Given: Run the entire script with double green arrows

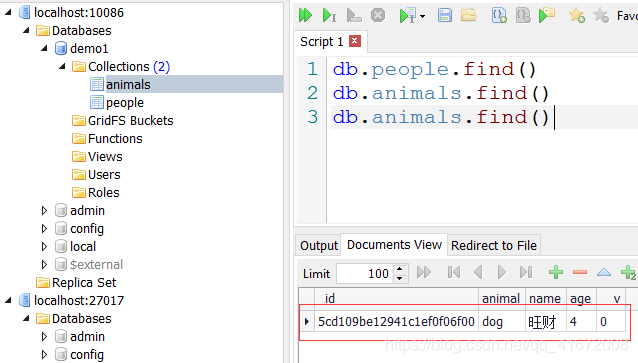Looking at the screenshot, I should point(305,15).
